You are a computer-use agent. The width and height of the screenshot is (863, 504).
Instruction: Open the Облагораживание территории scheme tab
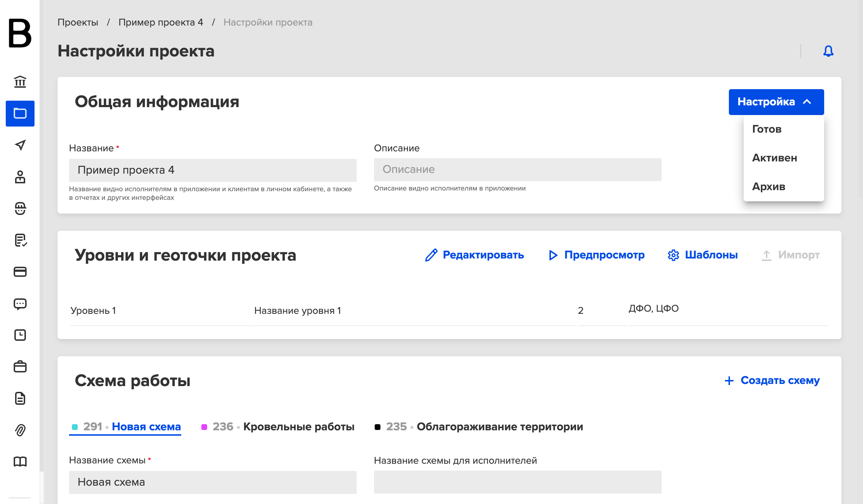(479, 427)
